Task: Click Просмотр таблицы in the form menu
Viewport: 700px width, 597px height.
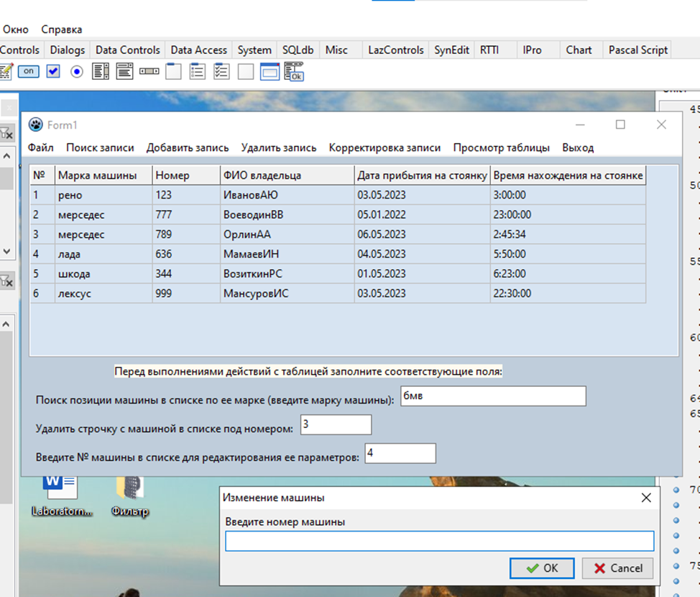Action: (501, 147)
